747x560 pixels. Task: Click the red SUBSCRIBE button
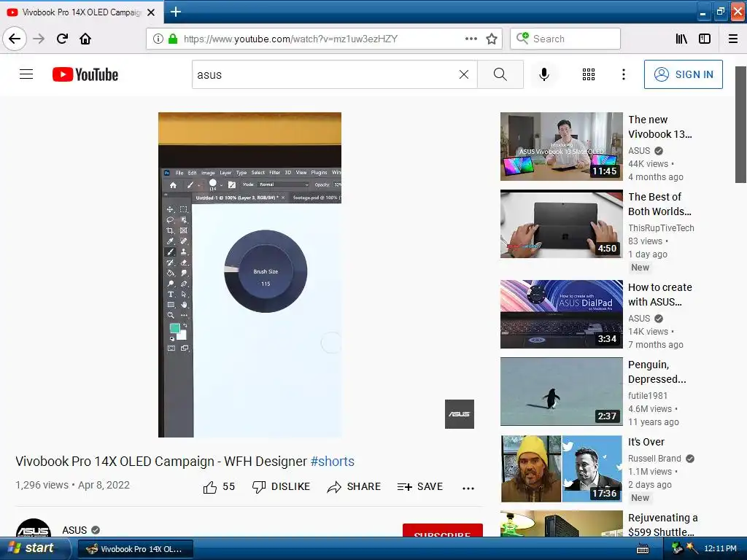click(443, 531)
